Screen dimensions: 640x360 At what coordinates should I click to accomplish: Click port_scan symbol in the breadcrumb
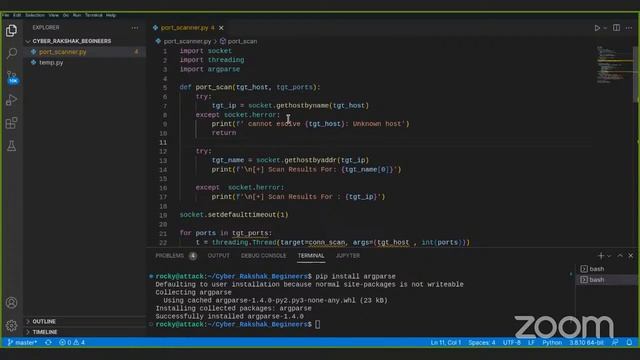pyautogui.click(x=242, y=41)
